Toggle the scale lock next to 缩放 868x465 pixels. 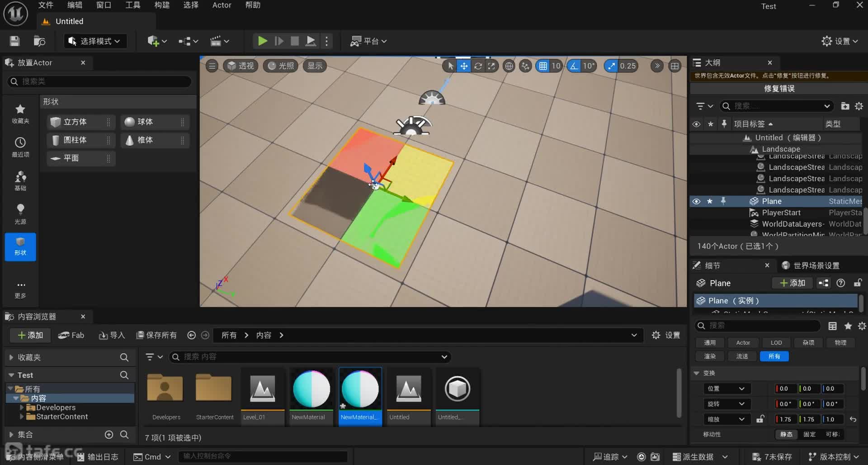[x=760, y=419]
